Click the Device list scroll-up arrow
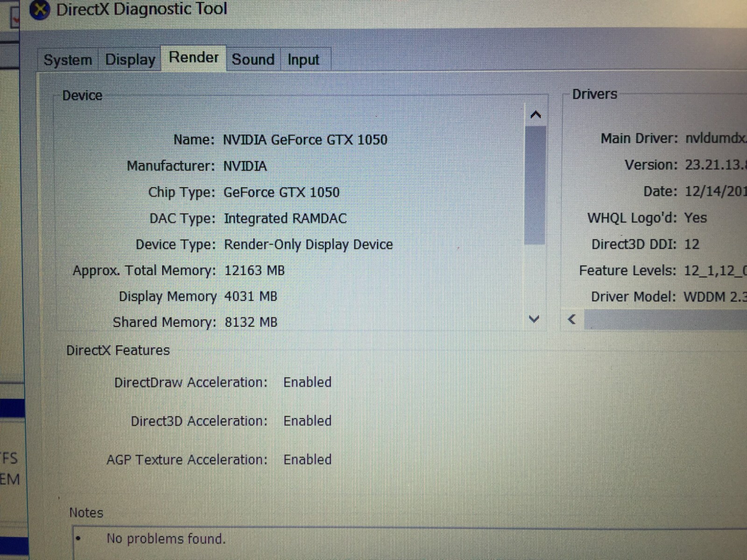 [x=536, y=114]
